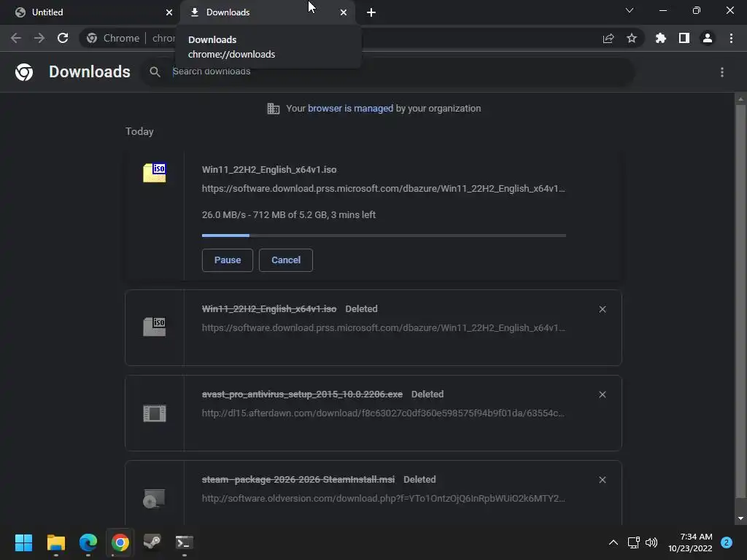This screenshot has height=560, width=747.
Task: Open the notifications badge showing 2
Action: click(727, 542)
